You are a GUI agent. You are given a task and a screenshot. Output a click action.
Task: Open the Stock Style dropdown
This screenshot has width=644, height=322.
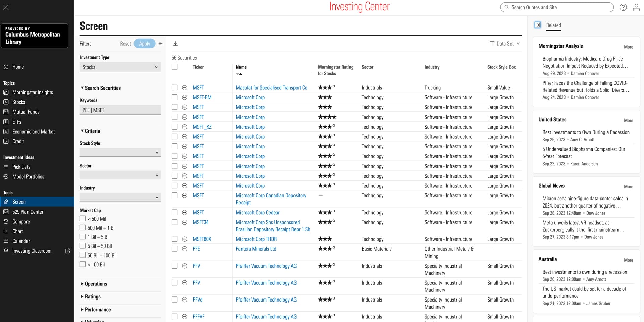point(120,152)
